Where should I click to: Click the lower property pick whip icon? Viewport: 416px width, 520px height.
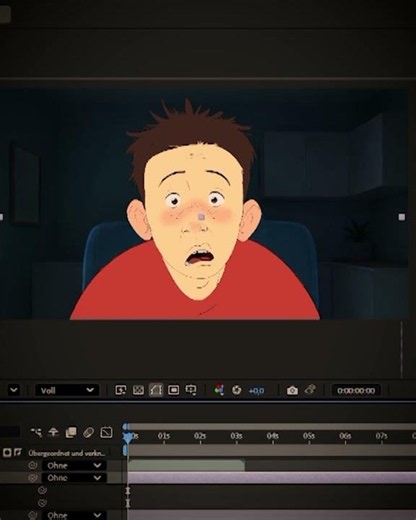tap(42, 503)
